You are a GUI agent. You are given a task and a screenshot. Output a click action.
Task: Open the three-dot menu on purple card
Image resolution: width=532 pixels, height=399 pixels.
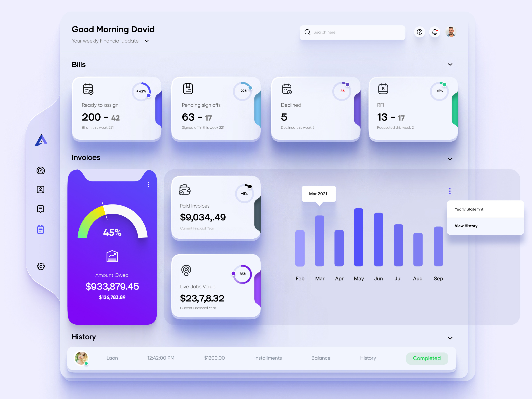149,185
